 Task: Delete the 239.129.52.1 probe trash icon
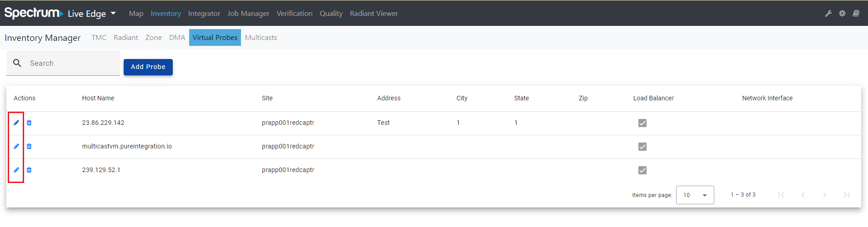29,170
